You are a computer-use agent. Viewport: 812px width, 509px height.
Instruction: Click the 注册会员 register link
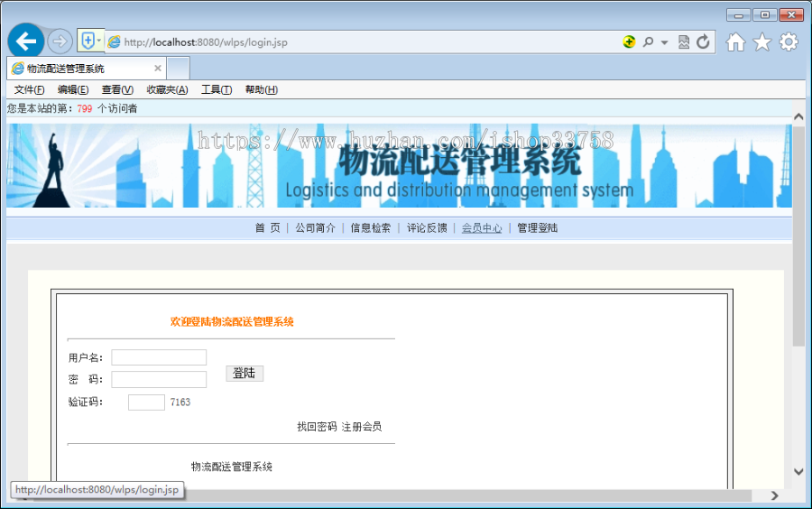click(362, 427)
